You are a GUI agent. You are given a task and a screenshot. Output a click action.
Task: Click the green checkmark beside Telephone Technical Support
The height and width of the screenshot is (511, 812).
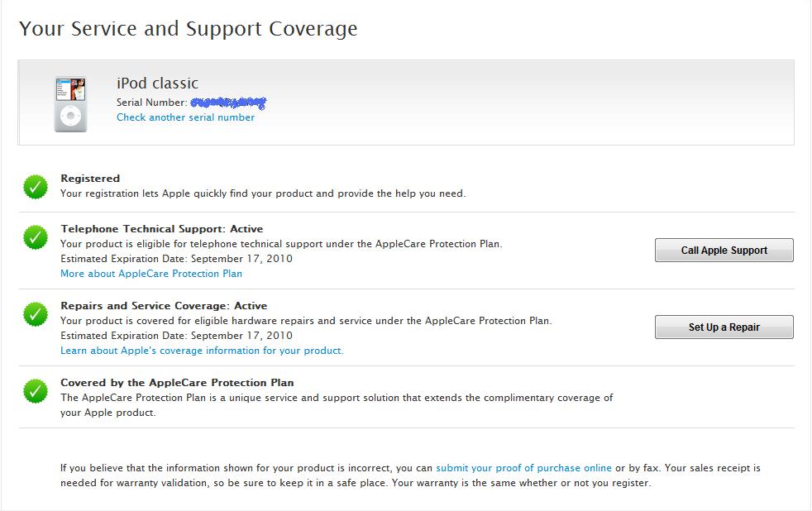point(35,237)
